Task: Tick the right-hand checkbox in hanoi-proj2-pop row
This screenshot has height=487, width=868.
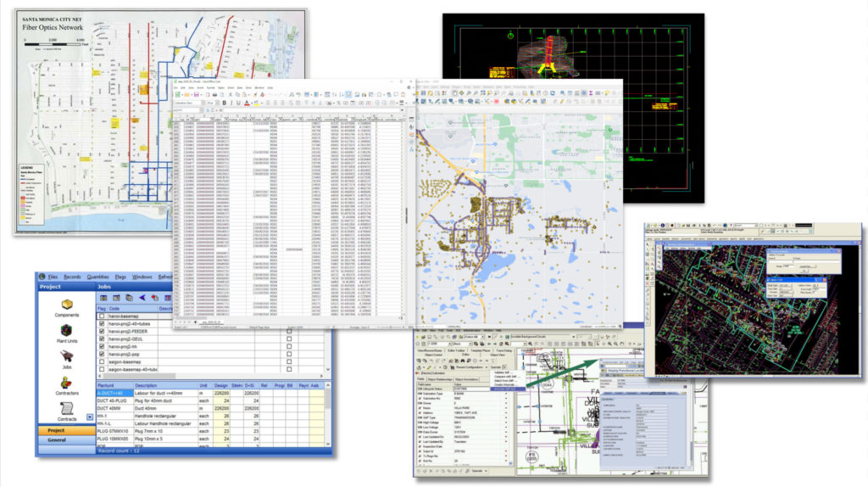Action: [289, 354]
